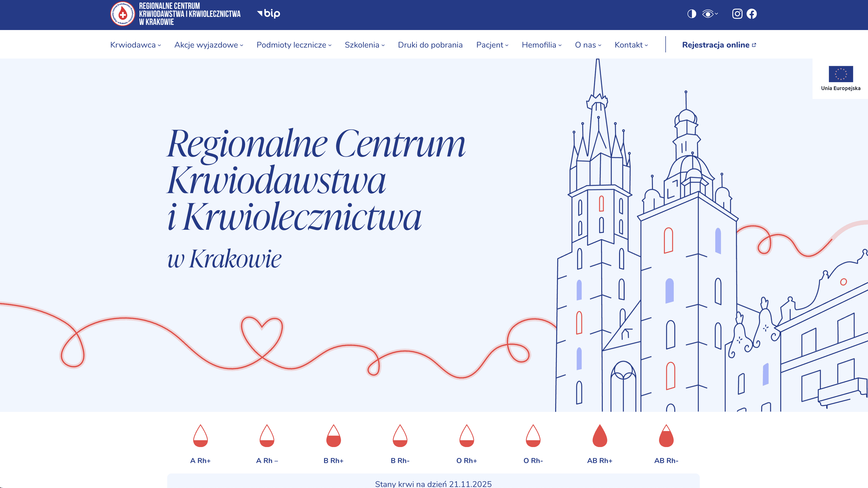
Task: Open the Kontakt menu item
Action: click(x=631, y=45)
